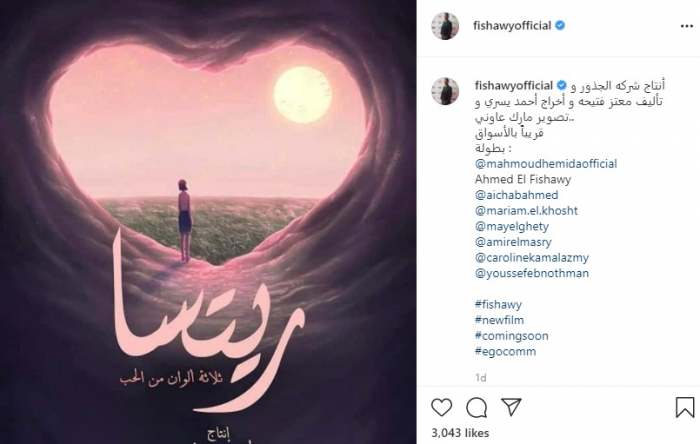Click verified badge next to header username
Screen dimensions: 700x444
click(x=560, y=25)
